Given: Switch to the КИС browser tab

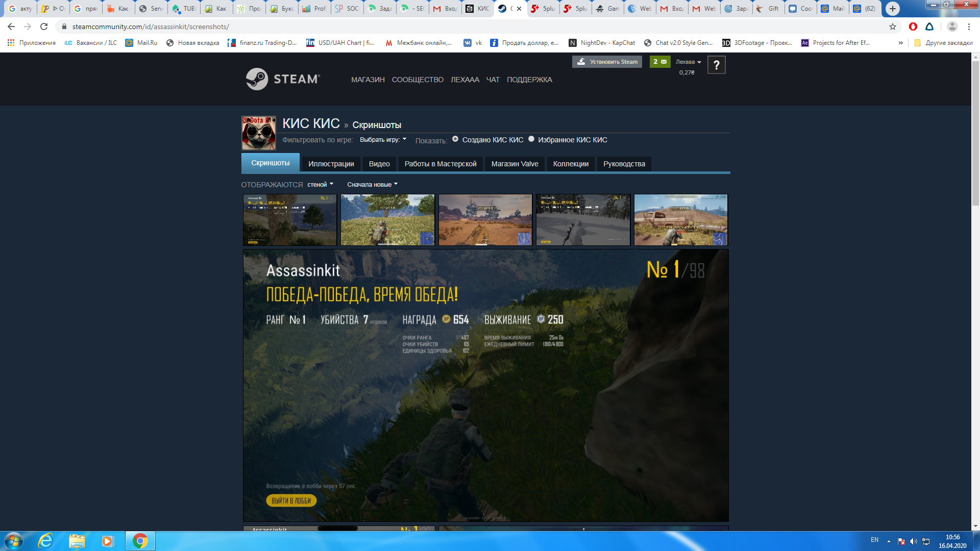Looking at the screenshot, I should [478, 9].
